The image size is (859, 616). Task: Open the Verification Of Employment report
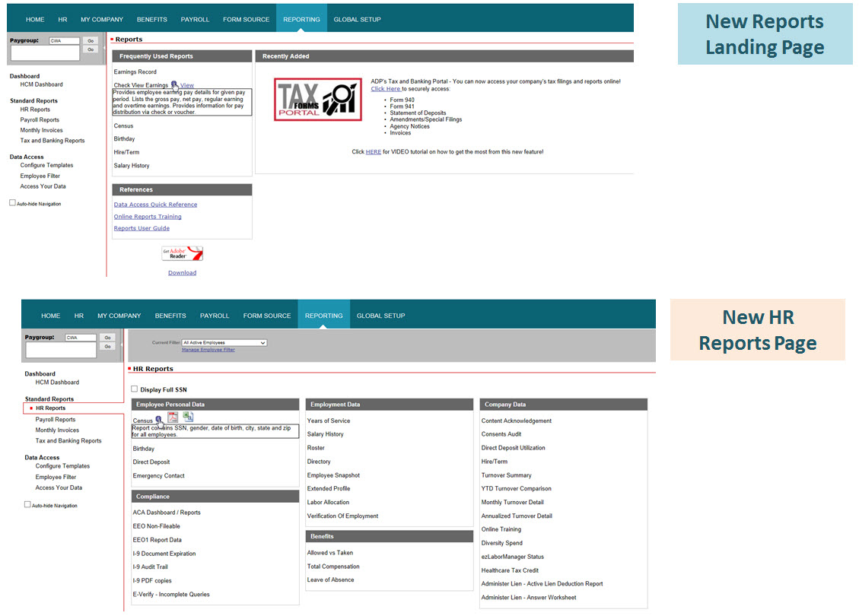[342, 516]
